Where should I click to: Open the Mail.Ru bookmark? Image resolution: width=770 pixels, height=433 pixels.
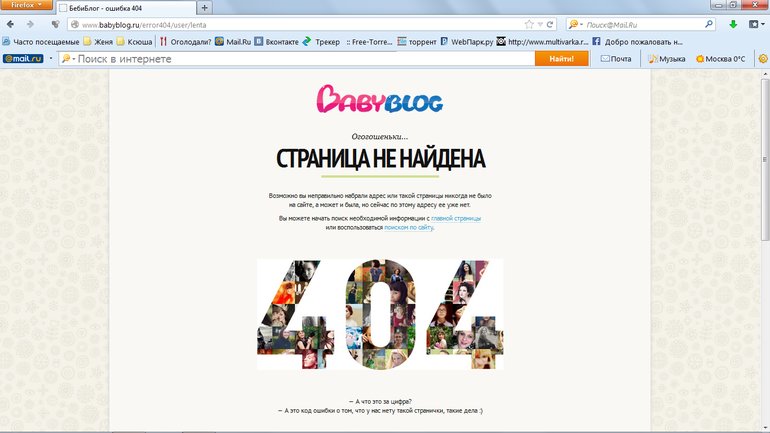233,42
